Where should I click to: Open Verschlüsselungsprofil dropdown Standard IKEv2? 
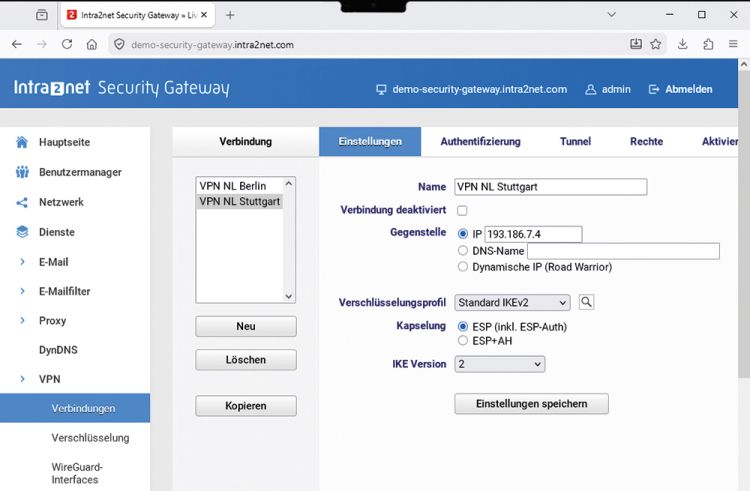click(512, 303)
